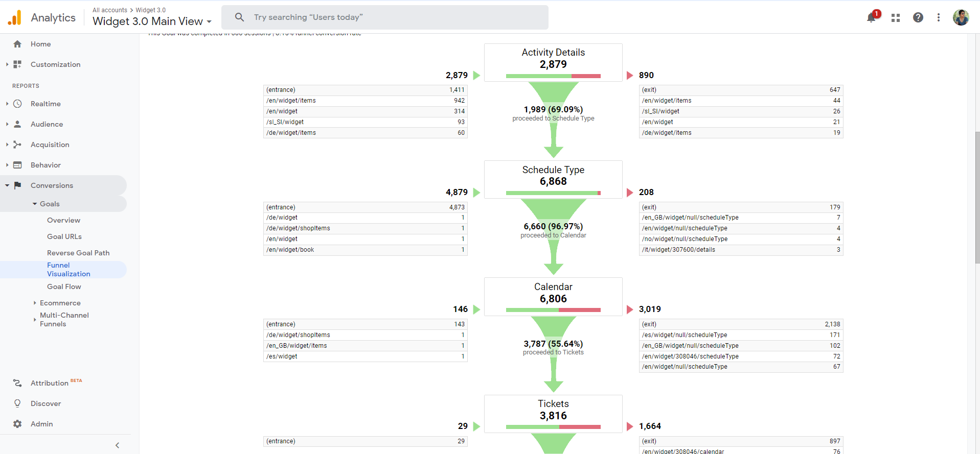Screen dimensions: 980x454
Task: Collapse the sidebar with the chevron
Action: pos(117,445)
